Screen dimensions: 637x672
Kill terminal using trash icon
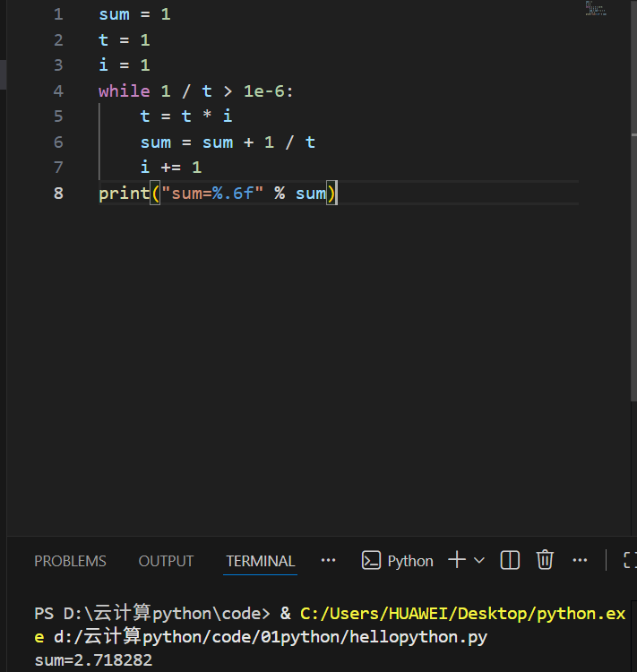pyautogui.click(x=545, y=560)
